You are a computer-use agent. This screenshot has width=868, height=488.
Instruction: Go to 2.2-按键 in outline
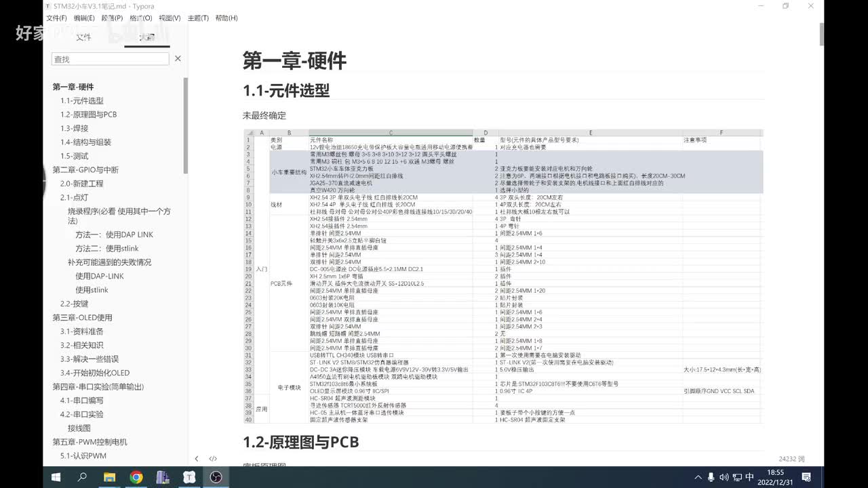(x=75, y=304)
